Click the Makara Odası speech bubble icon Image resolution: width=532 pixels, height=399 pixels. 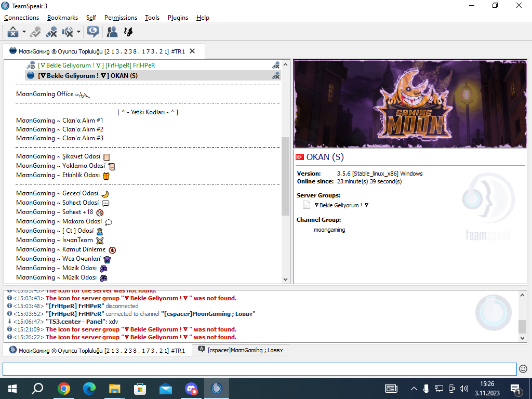[109, 222]
